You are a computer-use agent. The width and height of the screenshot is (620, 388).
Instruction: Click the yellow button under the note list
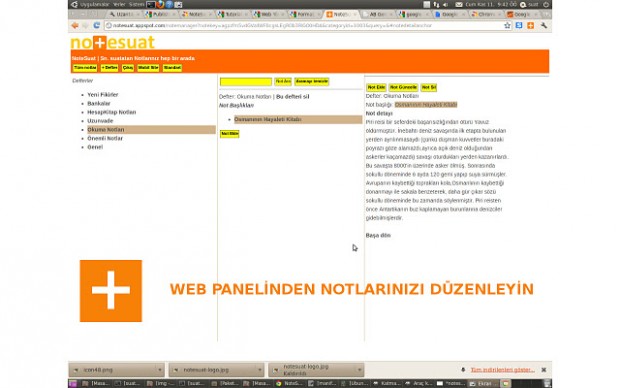[230, 134]
